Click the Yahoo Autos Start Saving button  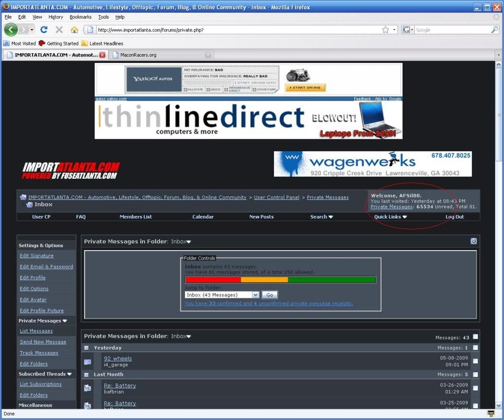tap(305, 88)
